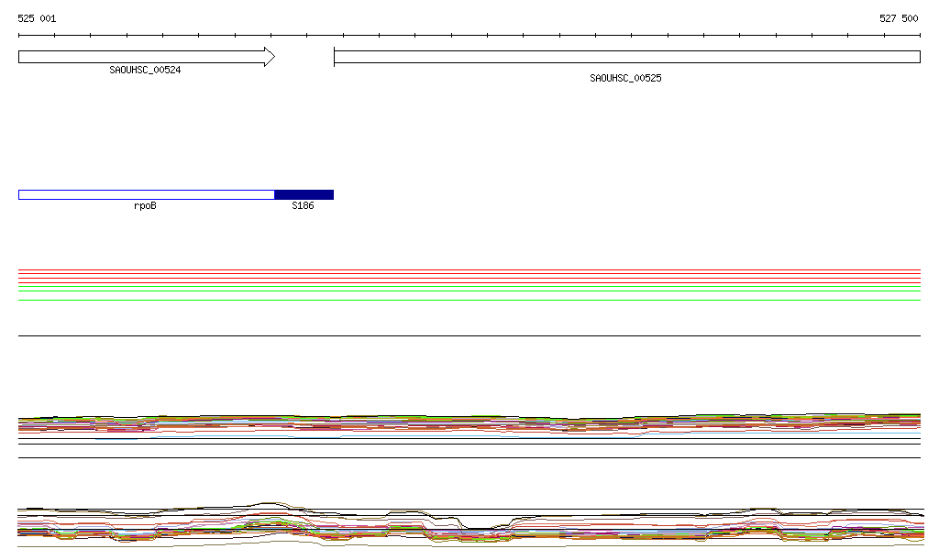Click the 525 001 start coordinate
The image size is (939, 560).
[x=37, y=18]
